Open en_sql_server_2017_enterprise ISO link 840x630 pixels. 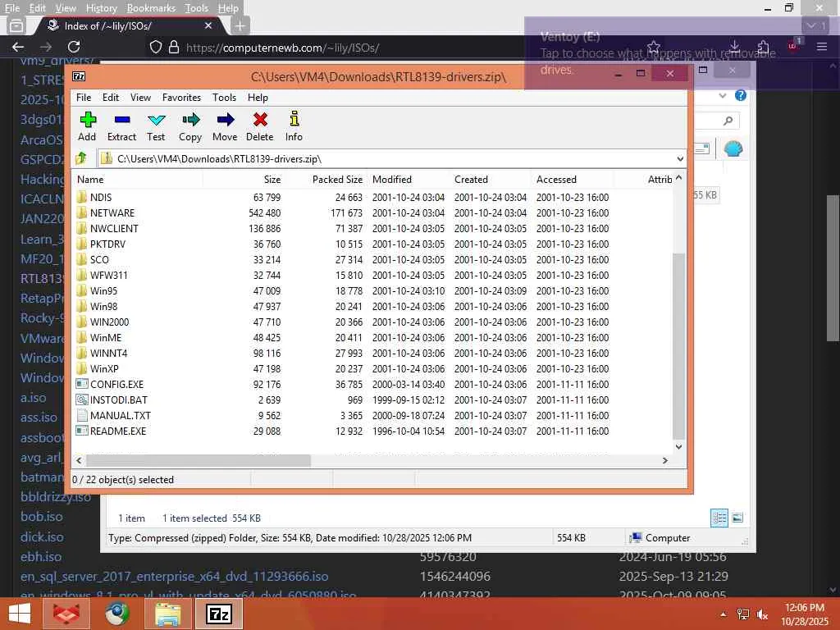[174, 577]
